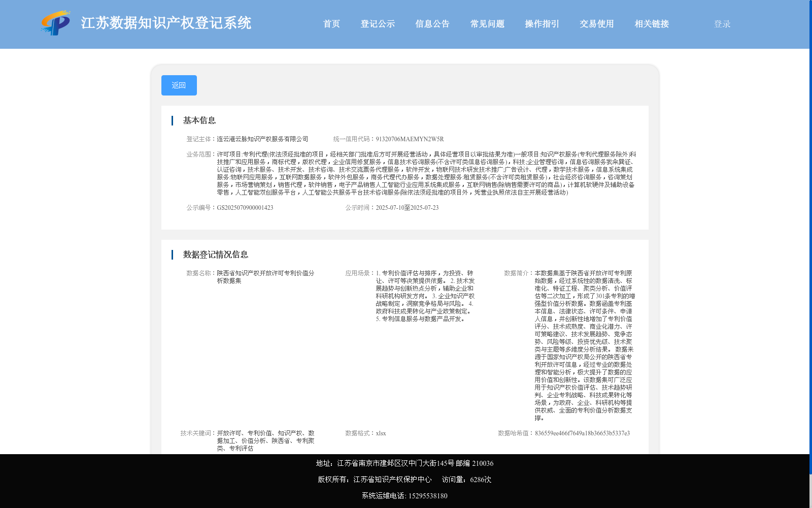
Task: Select 常见问题 in the top navigation
Action: pyautogui.click(x=487, y=24)
